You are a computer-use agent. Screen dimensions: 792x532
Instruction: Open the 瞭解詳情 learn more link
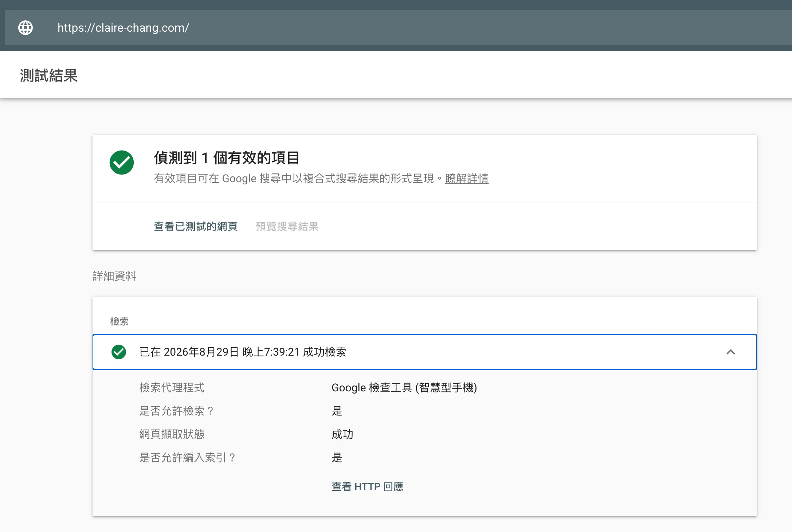coord(467,179)
